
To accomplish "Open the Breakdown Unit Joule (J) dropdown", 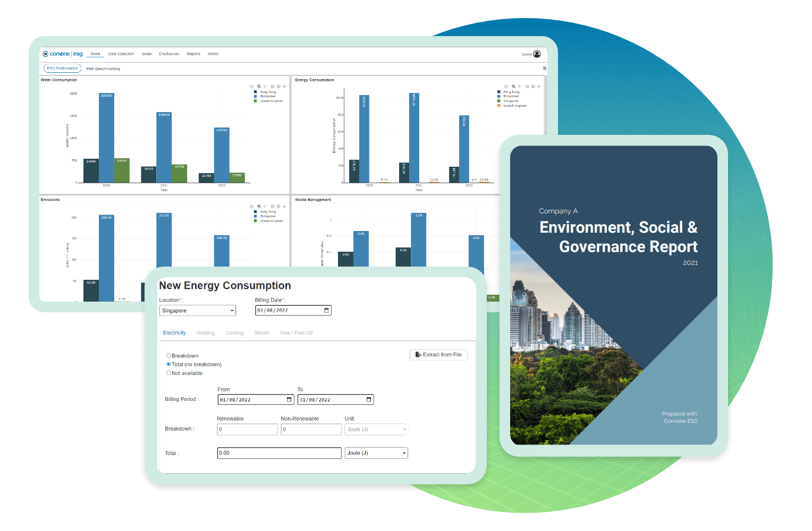I will pyautogui.click(x=376, y=430).
